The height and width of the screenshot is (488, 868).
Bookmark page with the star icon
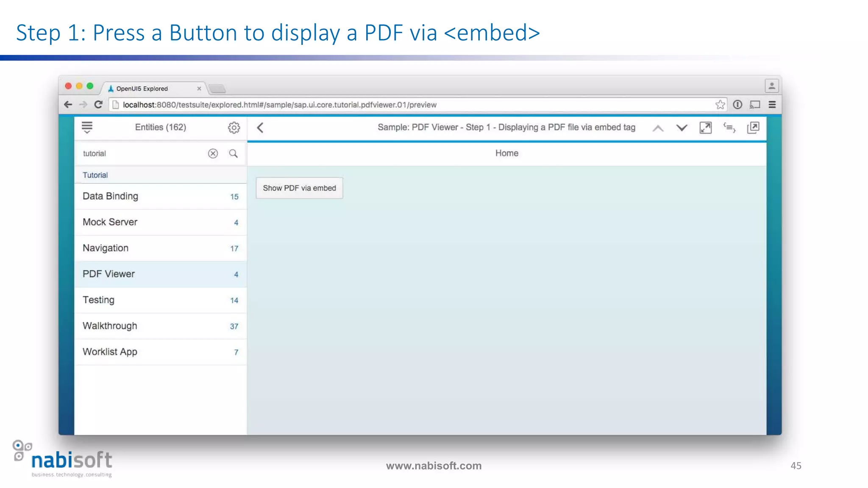[x=720, y=105]
